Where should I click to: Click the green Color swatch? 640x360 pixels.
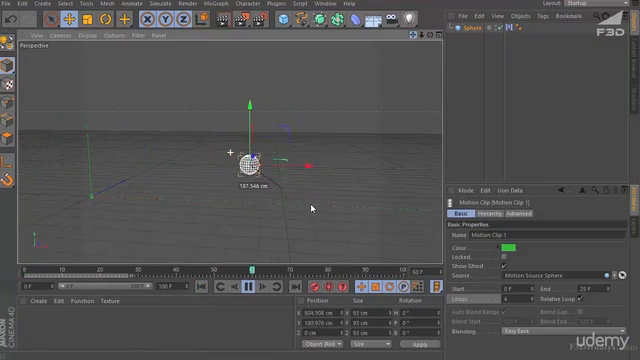point(509,248)
